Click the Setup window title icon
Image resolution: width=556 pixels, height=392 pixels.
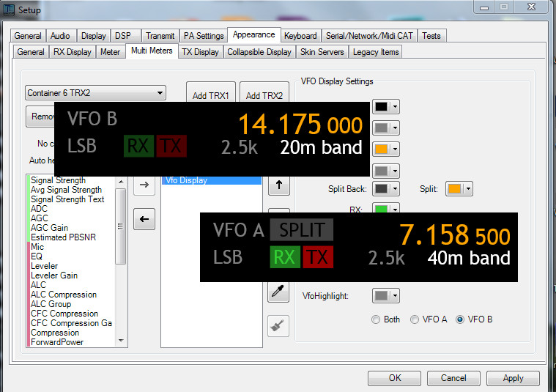tap(9, 10)
